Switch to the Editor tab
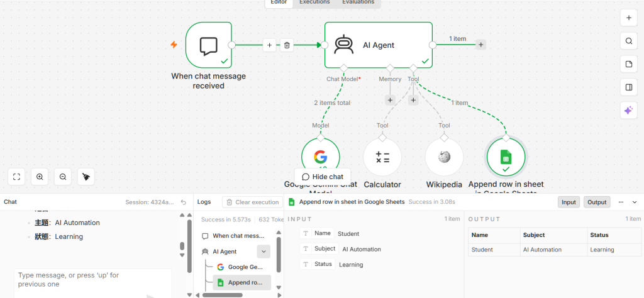 (279, 2)
